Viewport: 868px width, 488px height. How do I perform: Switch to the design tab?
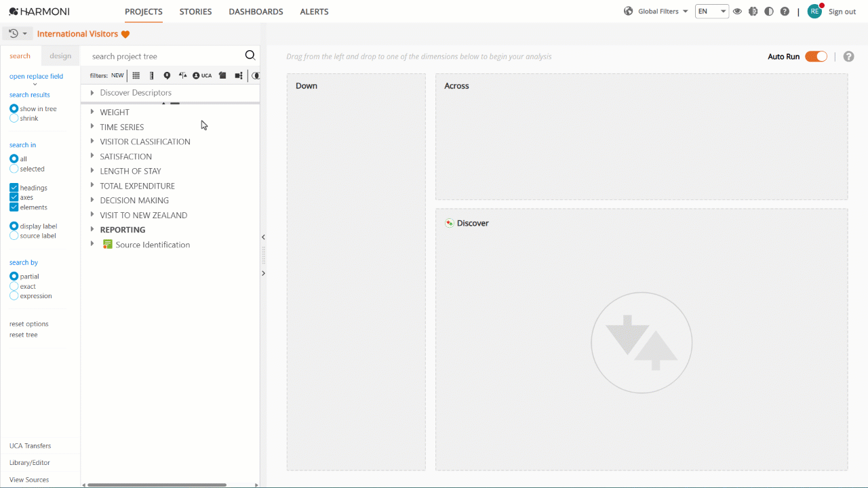pyautogui.click(x=60, y=56)
